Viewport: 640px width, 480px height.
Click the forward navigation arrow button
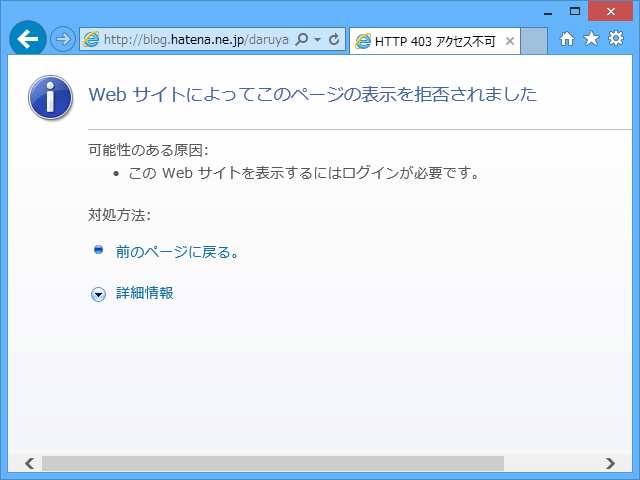coord(62,39)
